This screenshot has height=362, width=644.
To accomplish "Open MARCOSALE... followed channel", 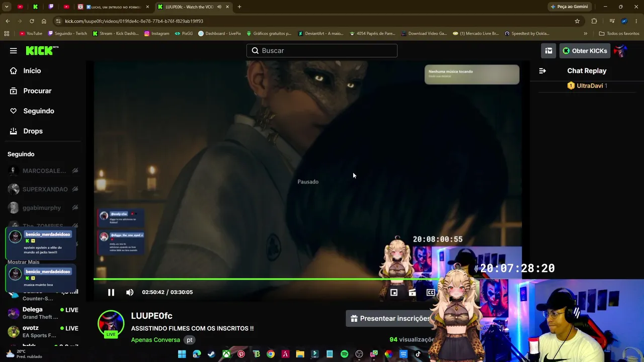I will point(43,171).
